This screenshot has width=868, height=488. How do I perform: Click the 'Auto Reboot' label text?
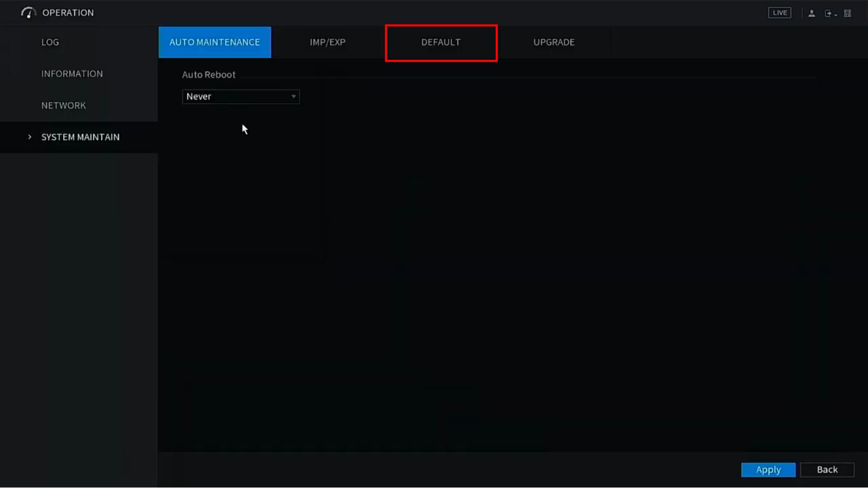[x=209, y=75]
